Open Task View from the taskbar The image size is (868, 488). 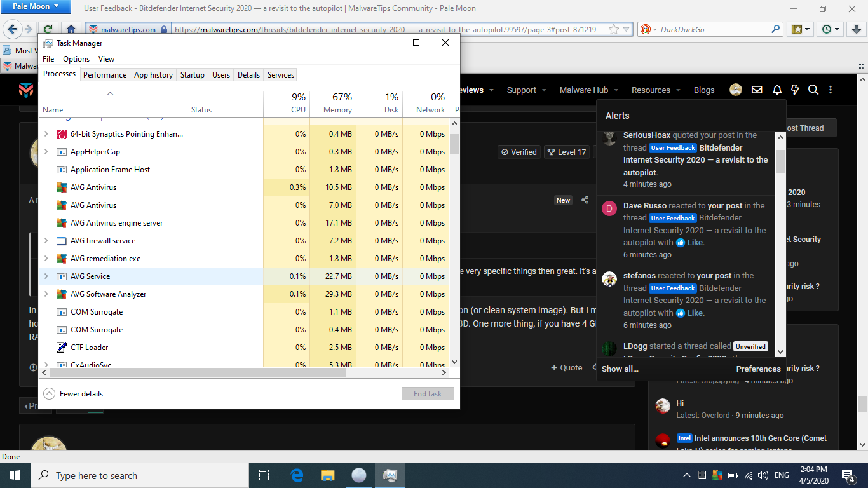point(264,475)
